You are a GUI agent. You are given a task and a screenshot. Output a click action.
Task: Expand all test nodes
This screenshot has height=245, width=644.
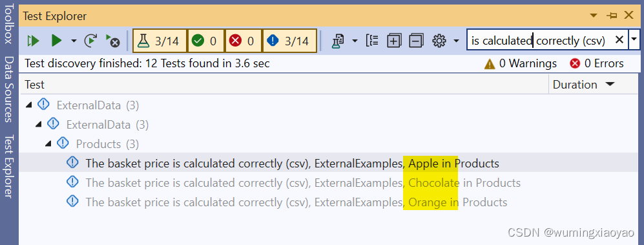(394, 41)
